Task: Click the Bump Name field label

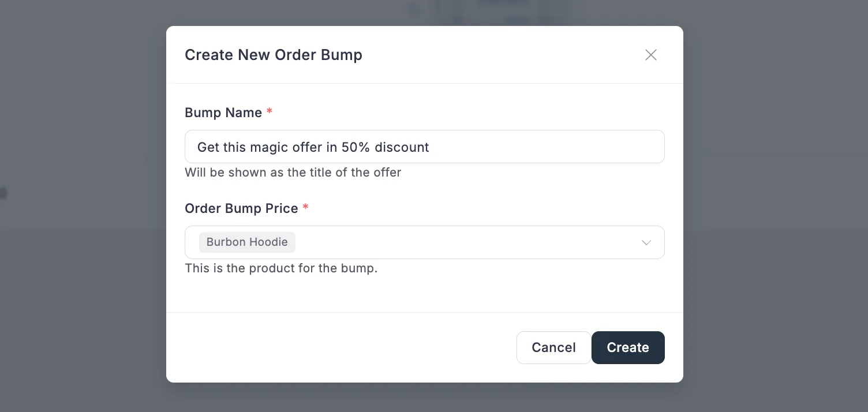Action: pos(224,113)
